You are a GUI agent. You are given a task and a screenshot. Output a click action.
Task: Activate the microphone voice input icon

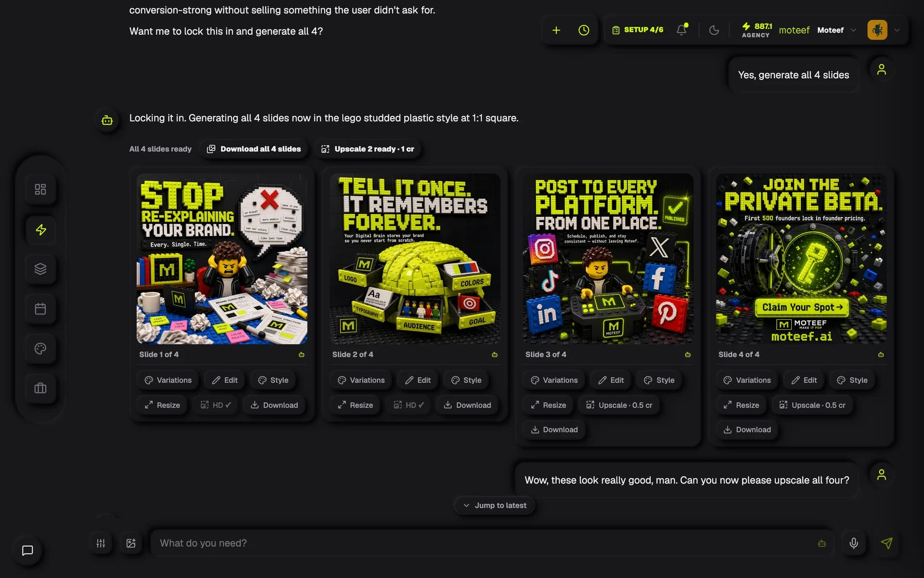pyautogui.click(x=854, y=543)
